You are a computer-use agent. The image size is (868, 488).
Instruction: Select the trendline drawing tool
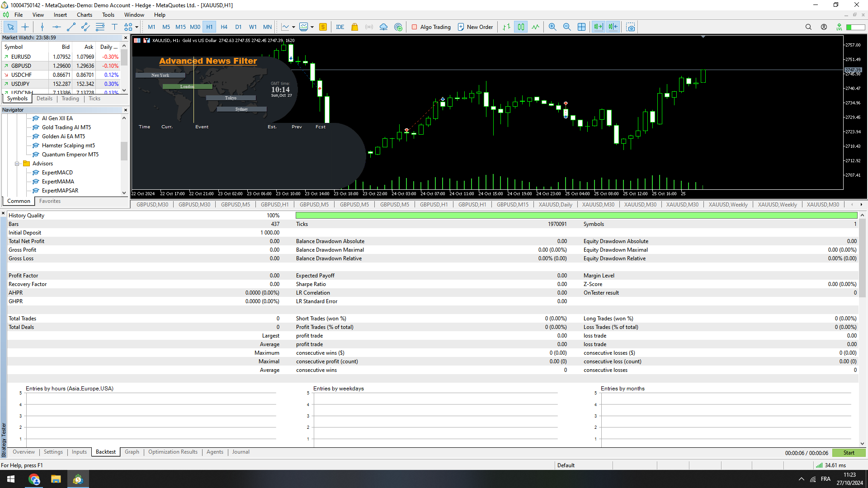click(71, 27)
